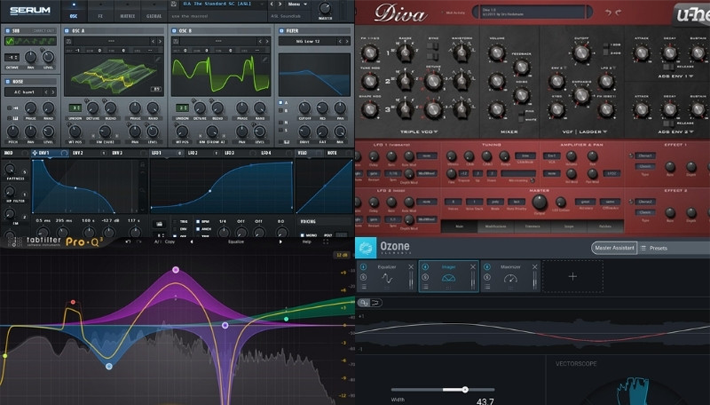Select next preset arrow in Pro-Q 3

coord(280,242)
